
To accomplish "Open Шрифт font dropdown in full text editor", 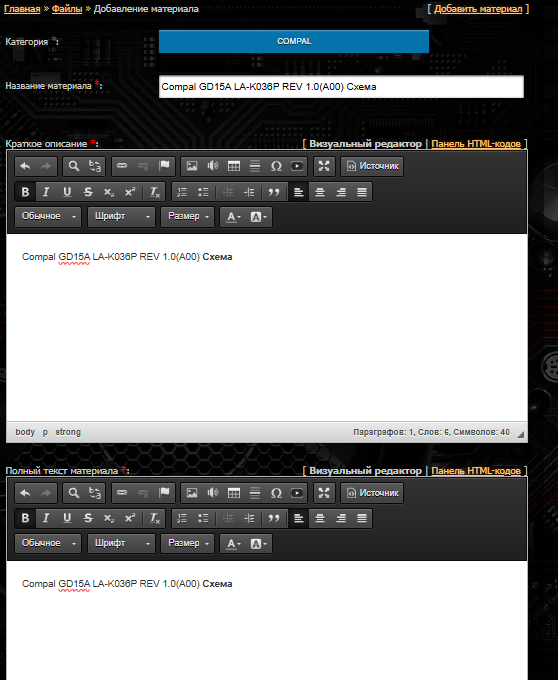I will pos(121,543).
